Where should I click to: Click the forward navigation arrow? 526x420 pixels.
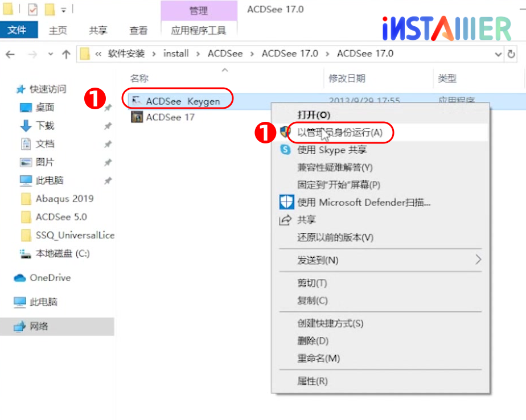[x=32, y=54]
